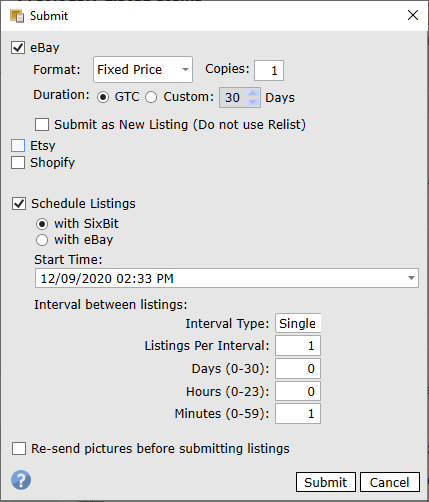Click the Cancel button
The image size is (429, 502).
[390, 482]
